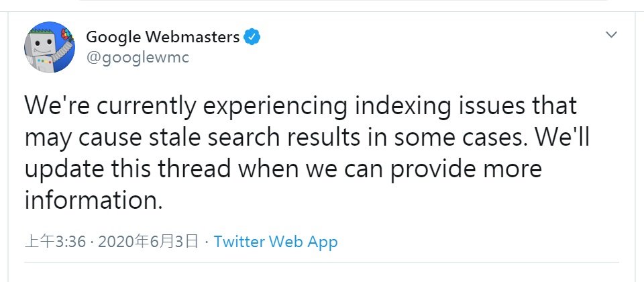Open the Google Webmasters profile name
Screen dimensions: 644x282
pyautogui.click(x=162, y=37)
